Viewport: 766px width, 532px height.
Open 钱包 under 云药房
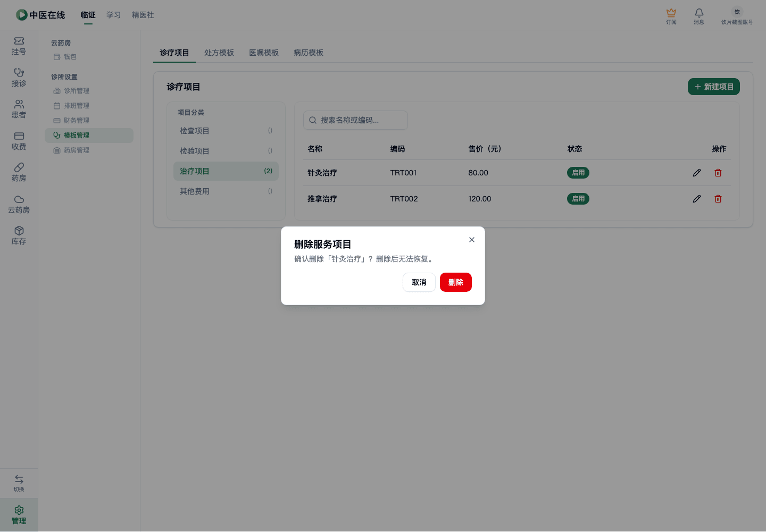pyautogui.click(x=89, y=57)
